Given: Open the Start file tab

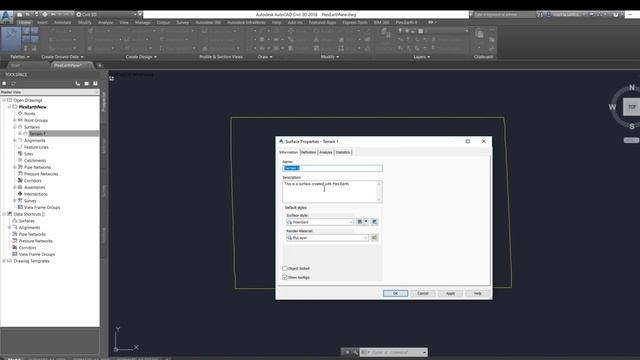Looking at the screenshot, I should point(15,65).
